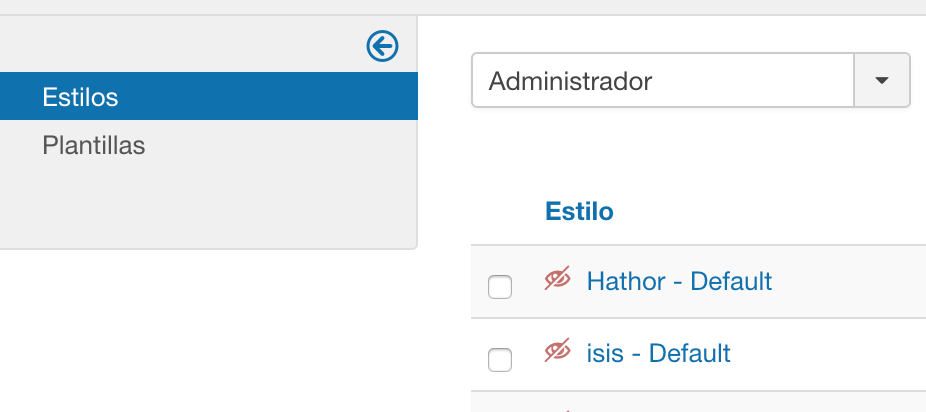Click the crossed-eye preview icon beside isis - Default
This screenshot has height=412, width=926.
coord(557,351)
